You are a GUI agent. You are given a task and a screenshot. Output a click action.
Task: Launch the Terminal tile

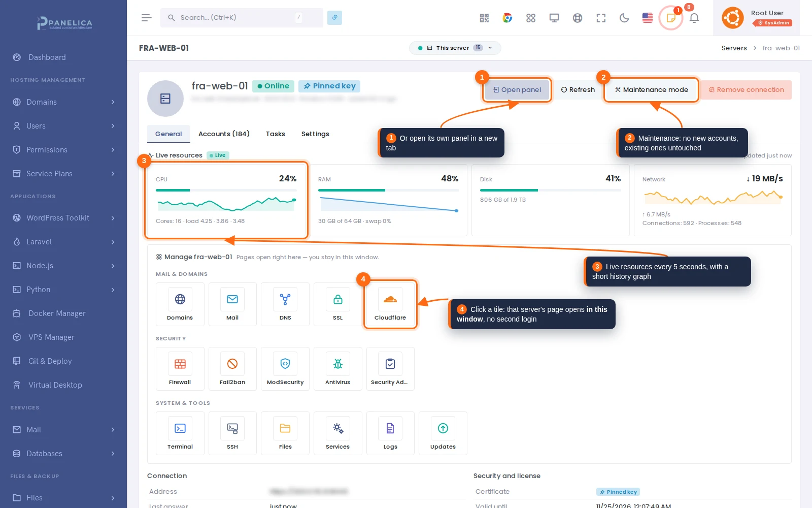(180, 433)
